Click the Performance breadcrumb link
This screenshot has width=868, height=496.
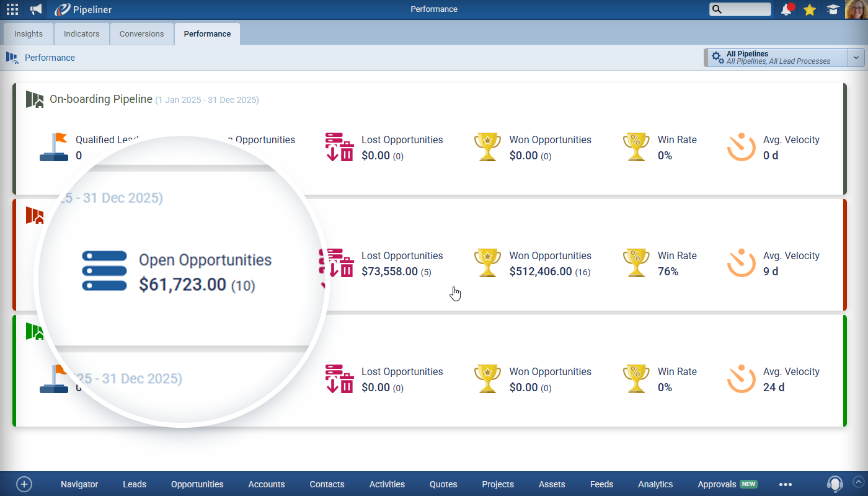click(x=50, y=58)
